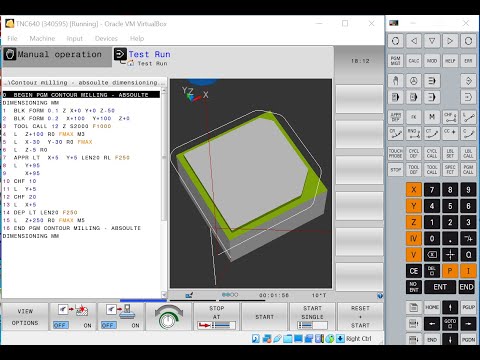Toggle the tool-to-stock collision display soft key

pyautogui.click(x=72, y=317)
